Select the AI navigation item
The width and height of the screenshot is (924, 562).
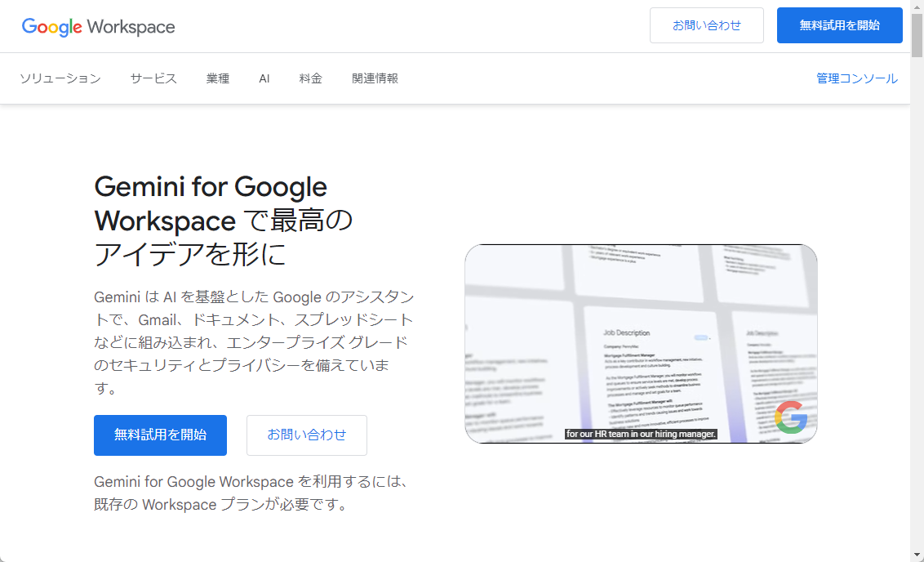(264, 78)
